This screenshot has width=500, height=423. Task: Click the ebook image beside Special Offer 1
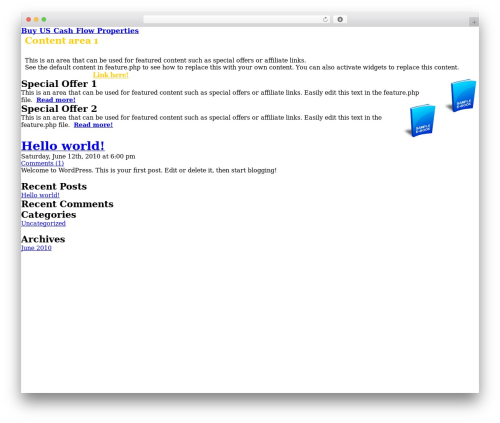[461, 95]
